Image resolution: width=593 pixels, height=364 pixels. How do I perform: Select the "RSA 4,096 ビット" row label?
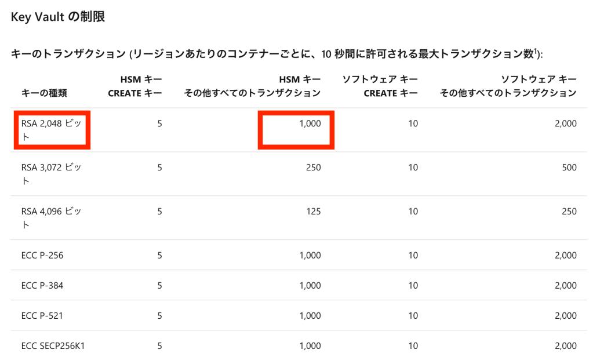(x=51, y=218)
